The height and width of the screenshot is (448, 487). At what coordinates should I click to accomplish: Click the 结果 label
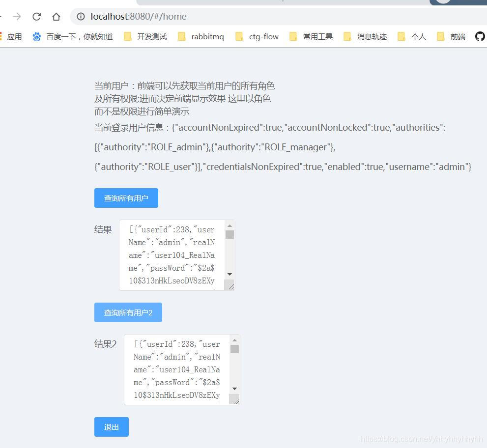coord(103,229)
